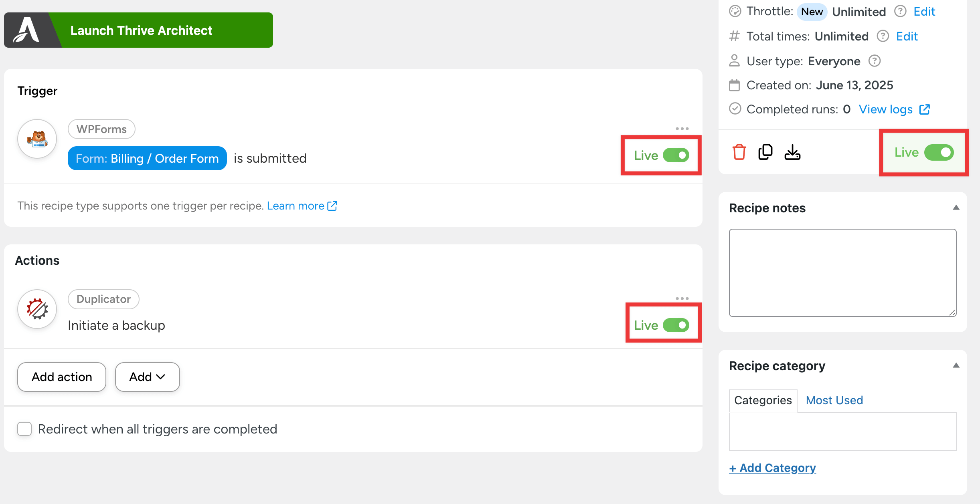The height and width of the screenshot is (504, 980).
Task: Open the WPForms trigger three-dot menu
Action: pyautogui.click(x=682, y=129)
